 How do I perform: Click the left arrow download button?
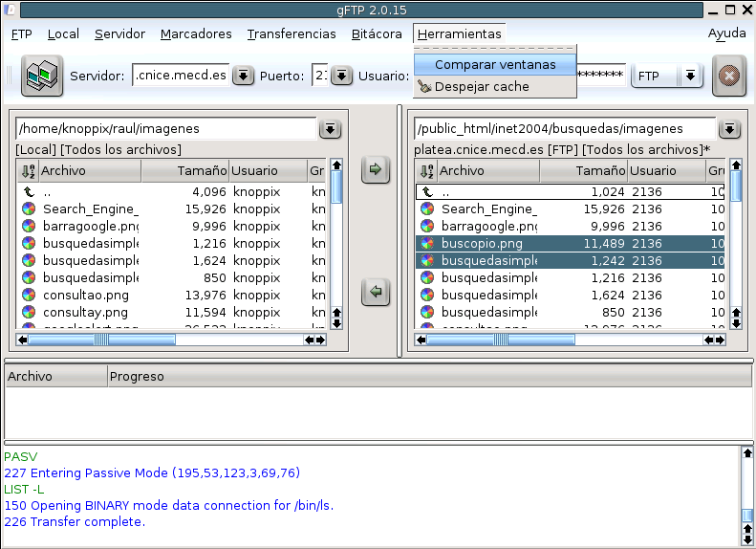(x=376, y=292)
